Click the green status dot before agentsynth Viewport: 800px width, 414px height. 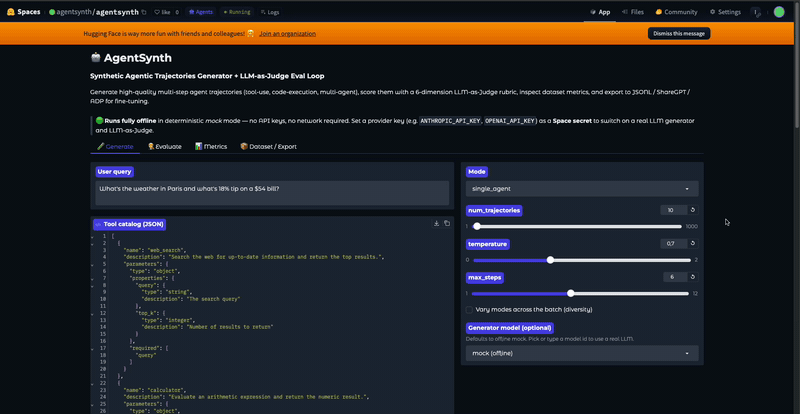coord(52,12)
